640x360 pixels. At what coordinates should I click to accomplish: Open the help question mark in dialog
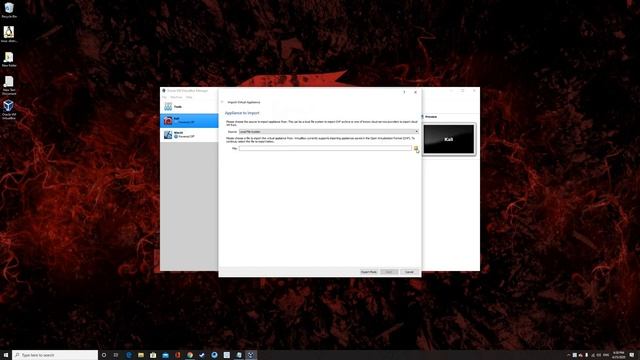(404, 92)
